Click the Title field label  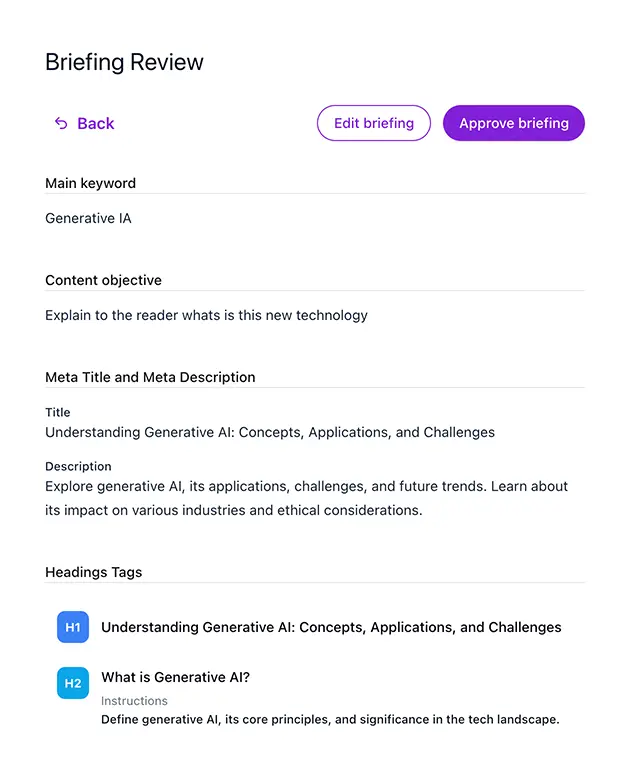coord(58,412)
